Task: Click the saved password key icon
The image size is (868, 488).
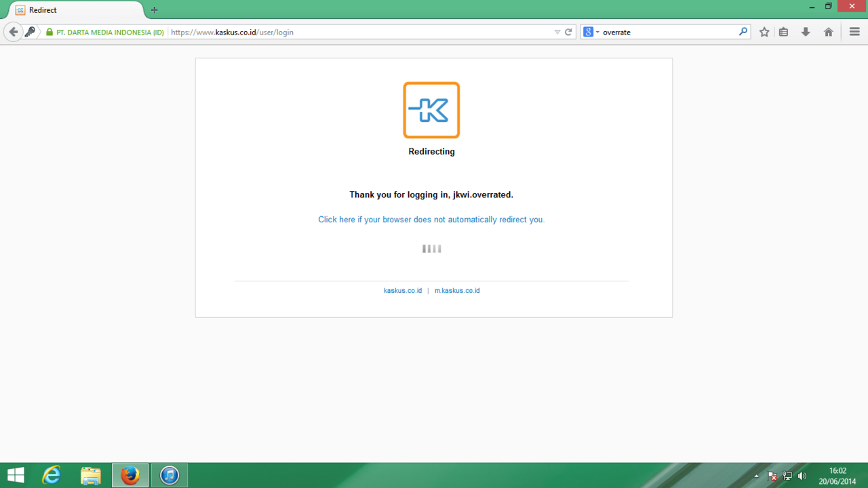Action: click(x=30, y=32)
